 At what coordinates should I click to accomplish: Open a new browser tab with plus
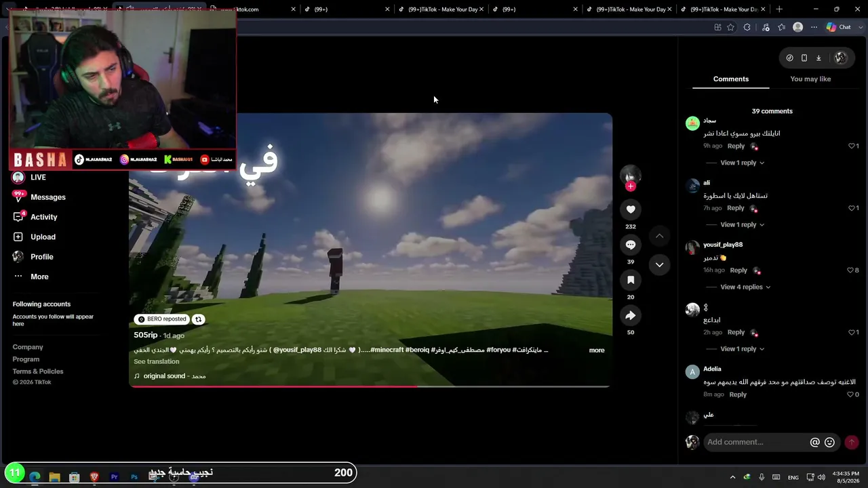coord(779,9)
